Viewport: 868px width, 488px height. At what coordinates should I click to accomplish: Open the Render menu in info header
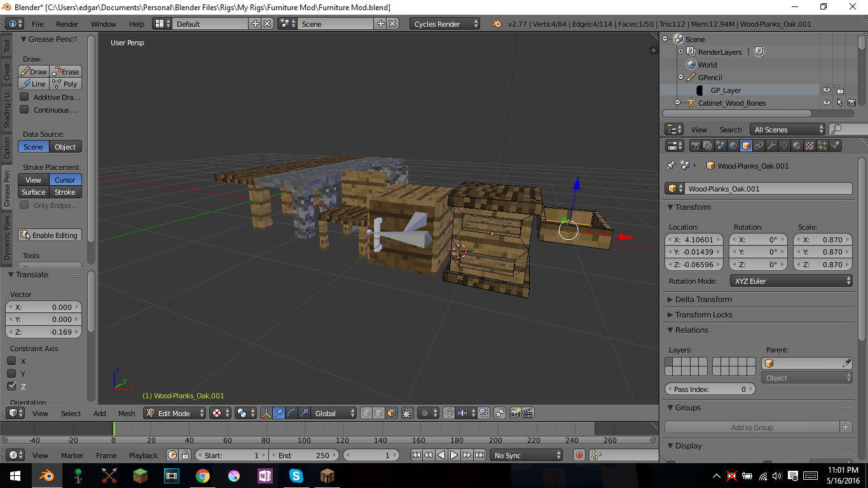point(67,24)
